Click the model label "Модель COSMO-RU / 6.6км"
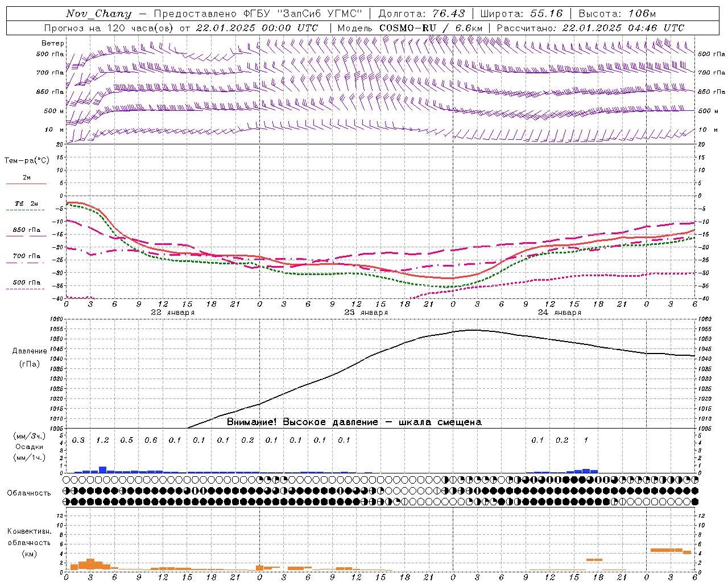 coord(410,28)
